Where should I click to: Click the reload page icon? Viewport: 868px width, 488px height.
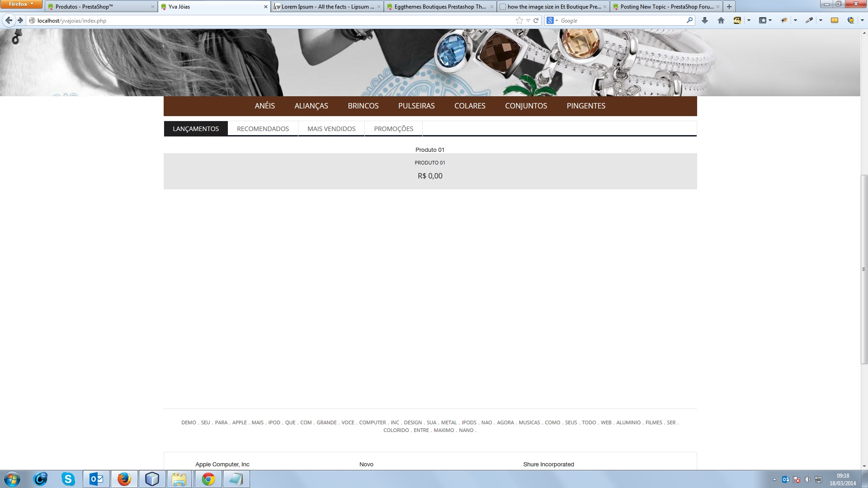tap(536, 20)
